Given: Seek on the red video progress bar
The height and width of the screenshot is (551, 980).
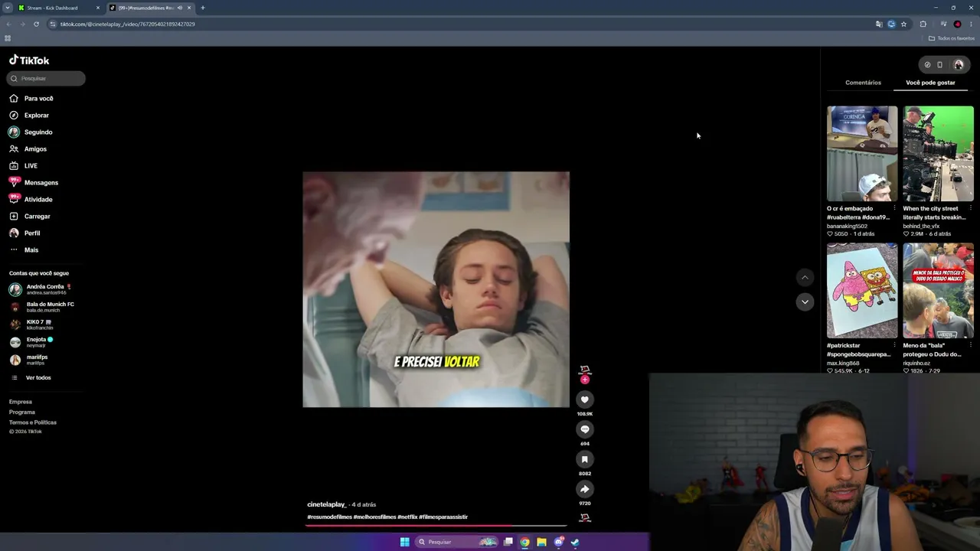Looking at the screenshot, I should point(436,526).
